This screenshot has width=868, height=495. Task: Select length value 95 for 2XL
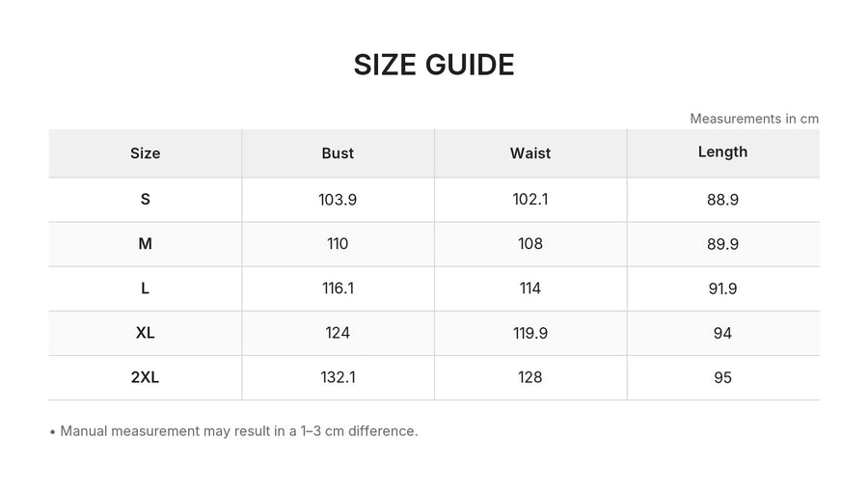pos(722,377)
